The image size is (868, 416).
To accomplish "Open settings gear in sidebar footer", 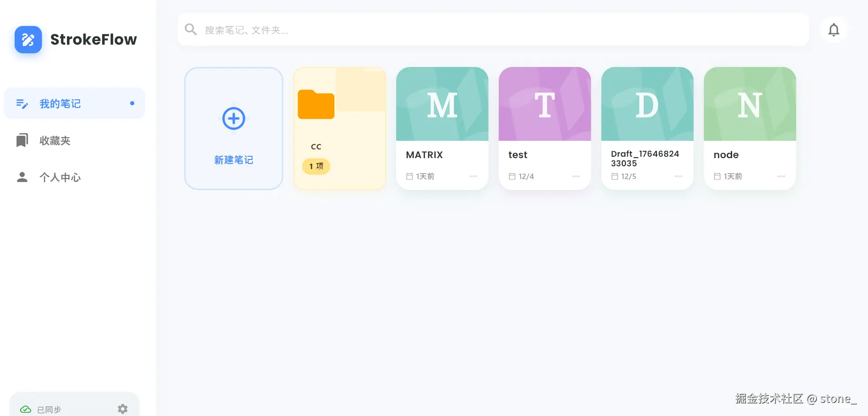I will click(123, 409).
